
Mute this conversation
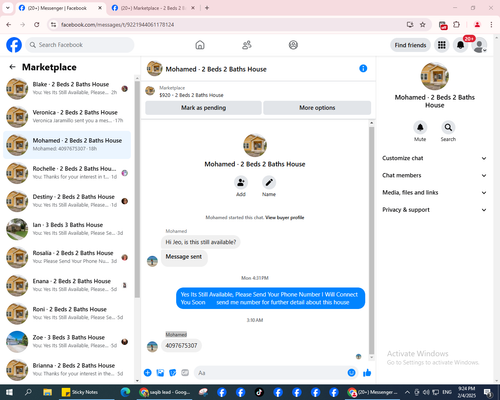tap(420, 127)
